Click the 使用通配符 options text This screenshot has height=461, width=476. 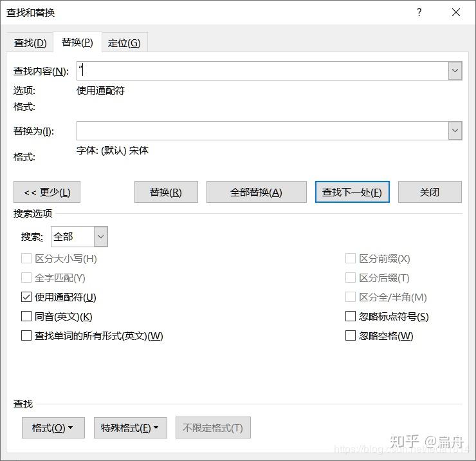click(101, 91)
